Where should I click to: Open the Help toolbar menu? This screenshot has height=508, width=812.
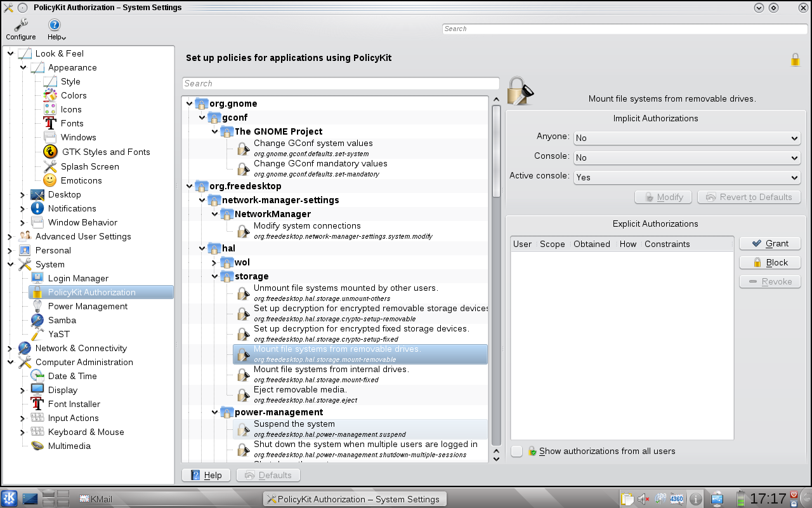pos(55,25)
